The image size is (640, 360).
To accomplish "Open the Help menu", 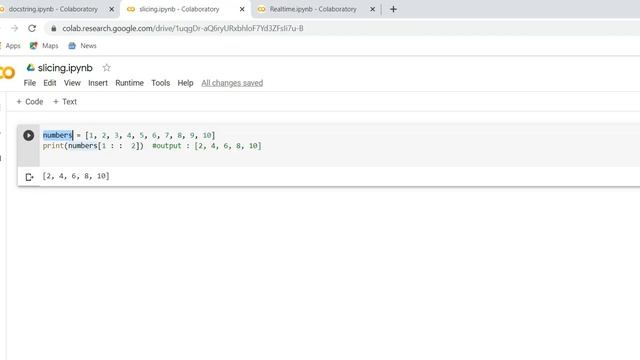I will (185, 83).
